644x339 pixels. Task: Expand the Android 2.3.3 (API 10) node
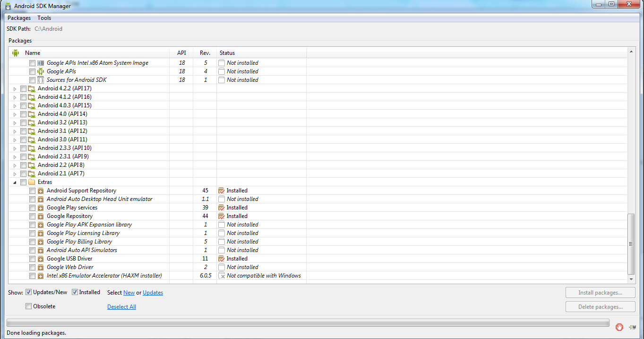[15, 148]
